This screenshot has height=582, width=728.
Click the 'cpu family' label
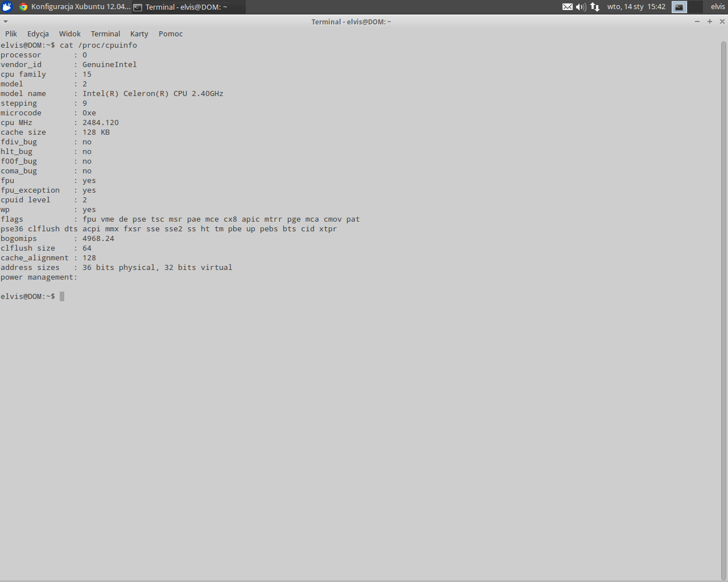point(23,74)
